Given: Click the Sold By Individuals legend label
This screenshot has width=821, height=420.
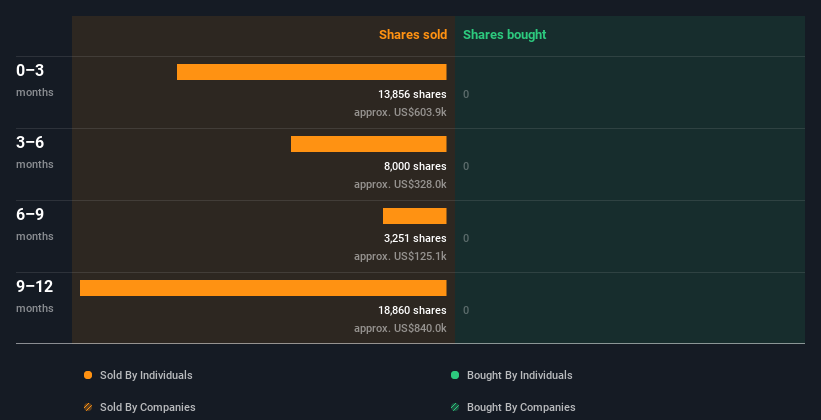Looking at the screenshot, I should click(x=146, y=375).
